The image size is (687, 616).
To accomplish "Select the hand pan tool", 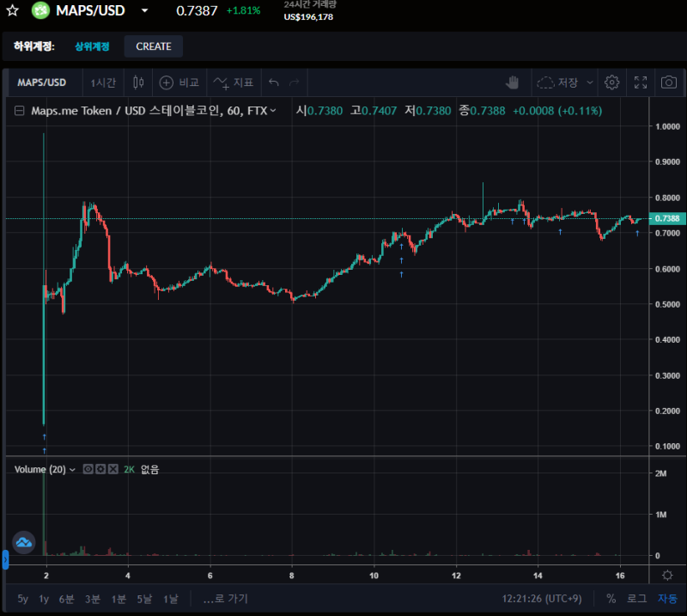I will (512, 82).
